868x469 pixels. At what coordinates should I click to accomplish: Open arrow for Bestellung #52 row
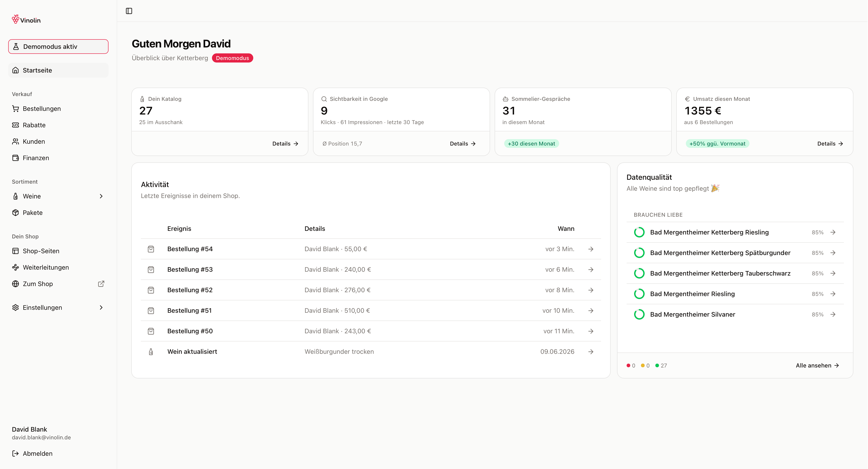coord(591,290)
